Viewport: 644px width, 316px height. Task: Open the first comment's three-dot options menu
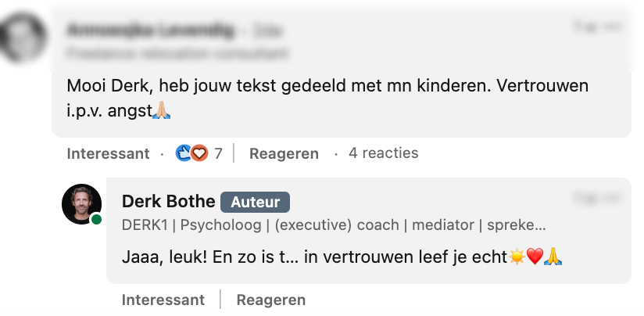coord(613,27)
